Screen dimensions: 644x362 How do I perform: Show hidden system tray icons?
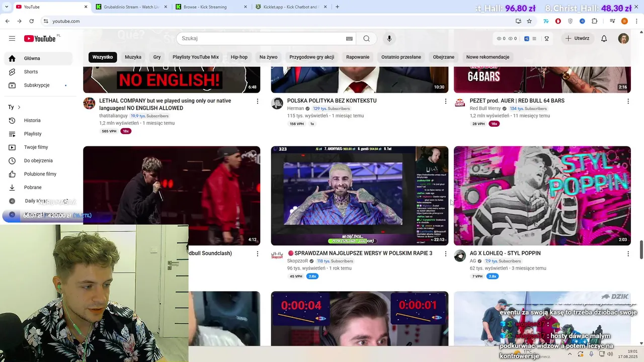coord(570,354)
